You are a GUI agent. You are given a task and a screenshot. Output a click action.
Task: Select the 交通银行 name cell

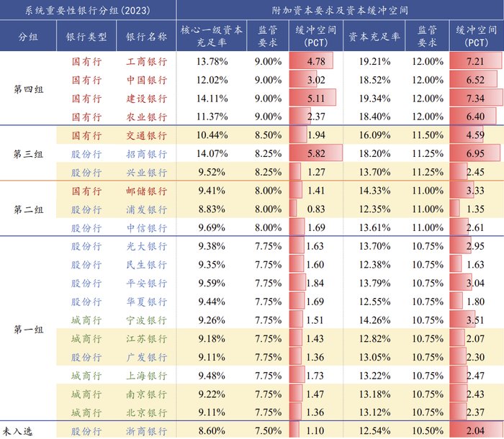(x=147, y=135)
